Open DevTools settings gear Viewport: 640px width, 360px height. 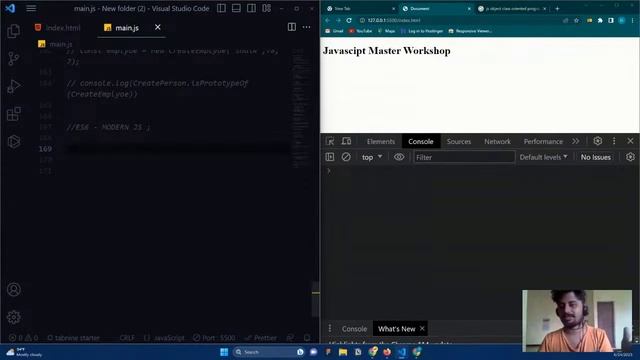coord(598,141)
